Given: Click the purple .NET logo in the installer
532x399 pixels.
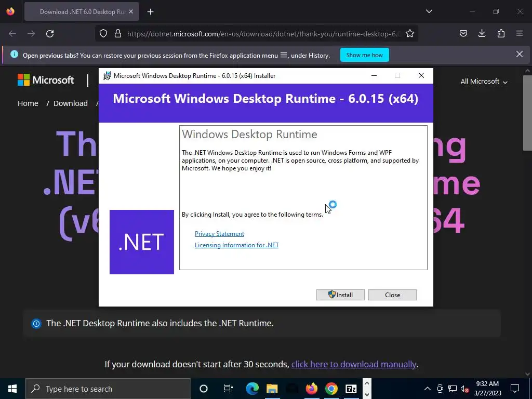Looking at the screenshot, I should click(142, 242).
